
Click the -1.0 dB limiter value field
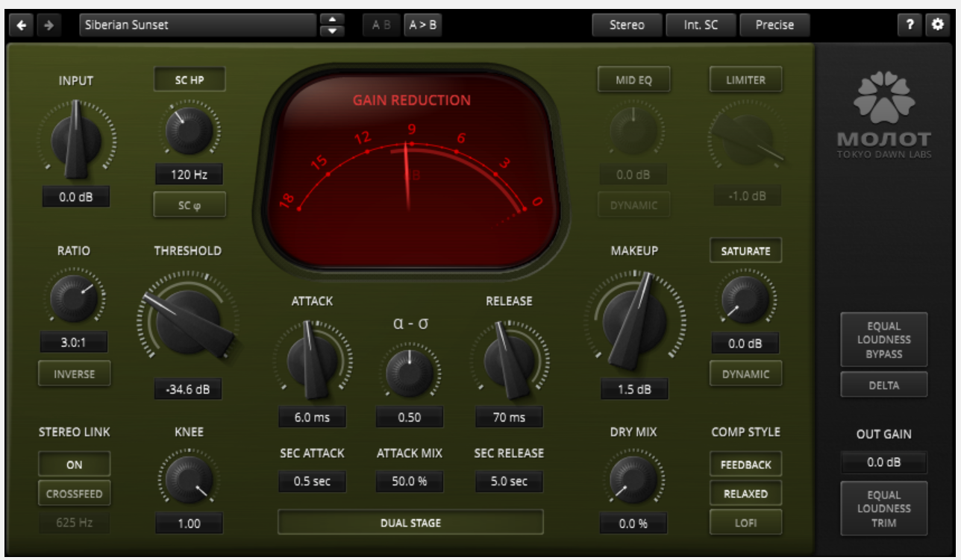[747, 196]
